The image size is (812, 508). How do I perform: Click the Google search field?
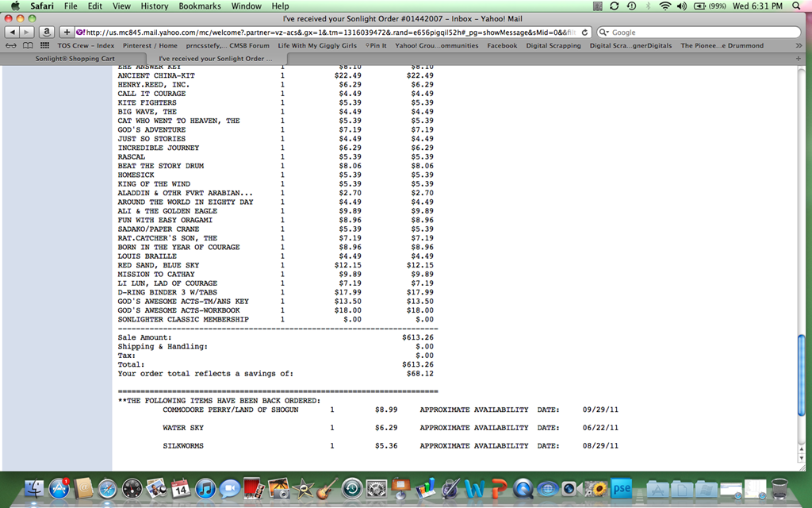699,32
